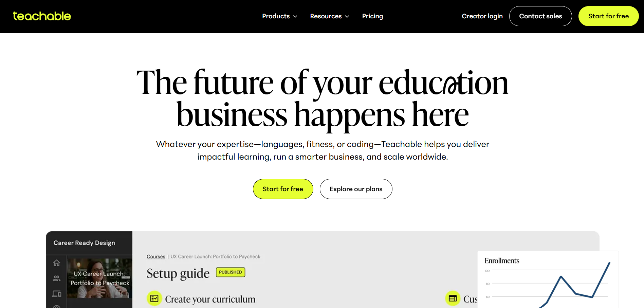Open the Users section via the people sidebar icon
644x308 pixels.
click(x=56, y=278)
